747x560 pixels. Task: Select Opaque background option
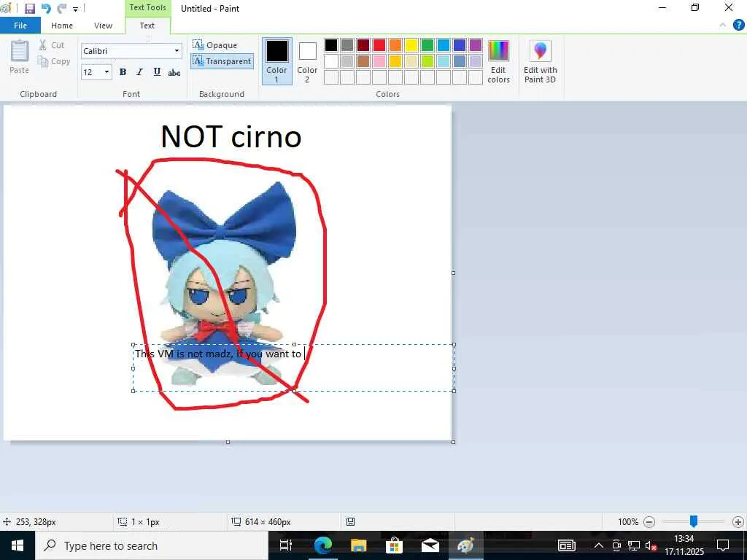coord(215,44)
